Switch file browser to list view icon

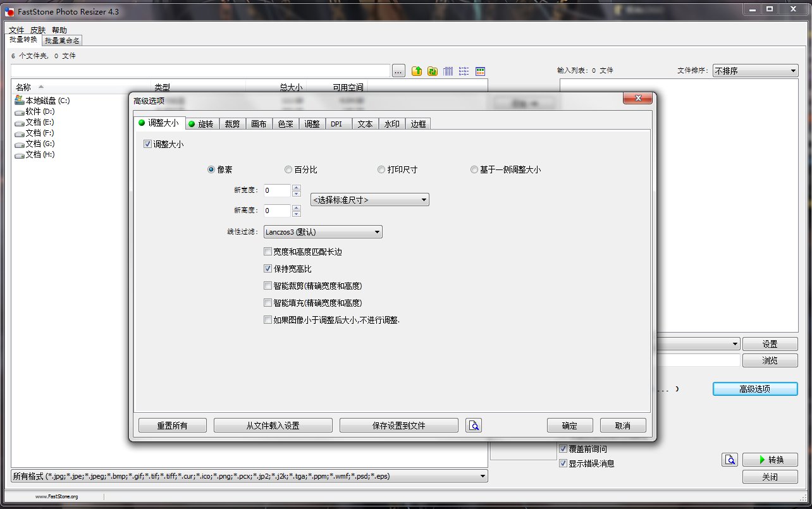coord(464,71)
